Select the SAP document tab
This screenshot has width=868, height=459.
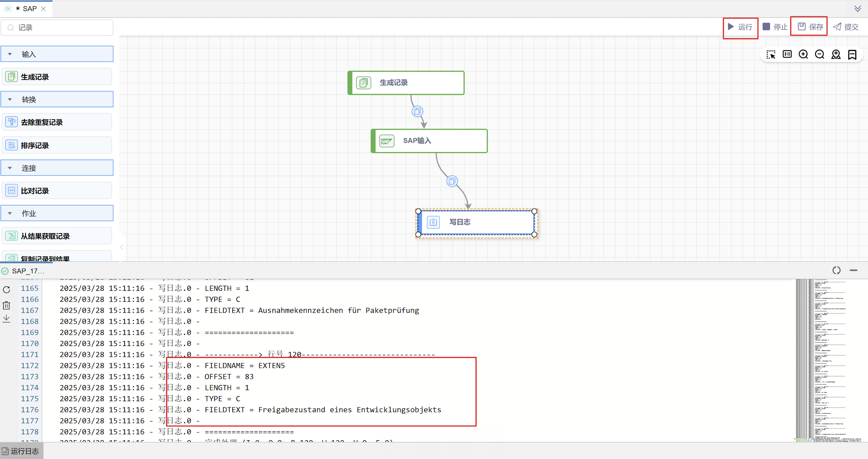coord(29,9)
